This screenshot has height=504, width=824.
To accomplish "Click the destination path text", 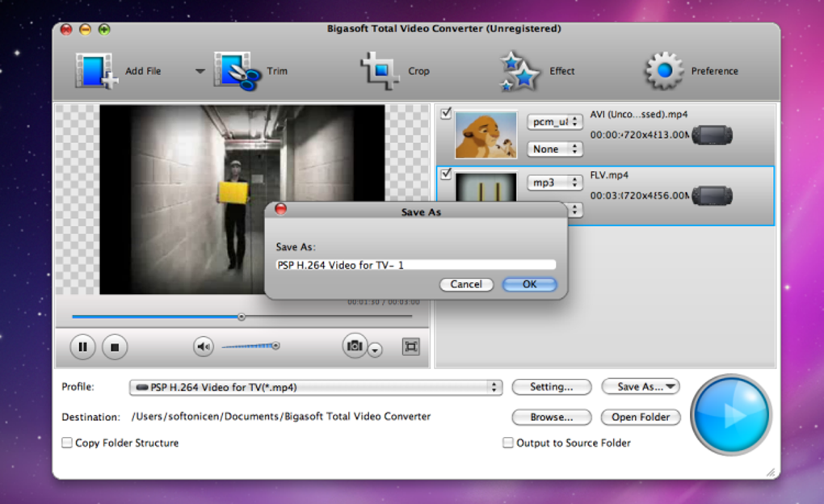I will 280,416.
